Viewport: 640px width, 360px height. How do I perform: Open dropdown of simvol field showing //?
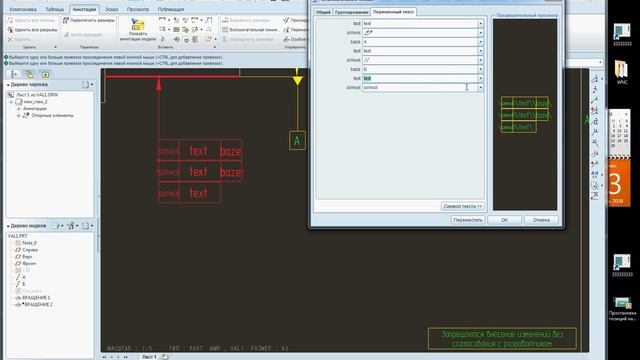(x=480, y=60)
